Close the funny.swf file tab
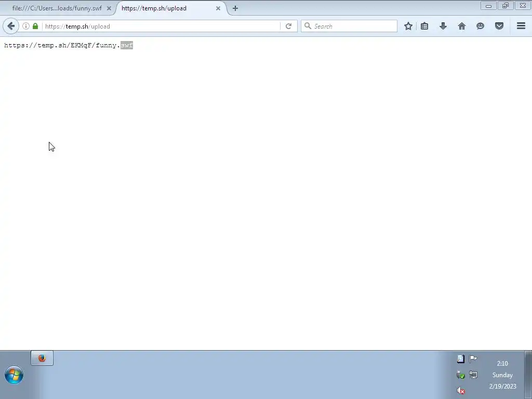The height and width of the screenshot is (399, 532). (109, 8)
